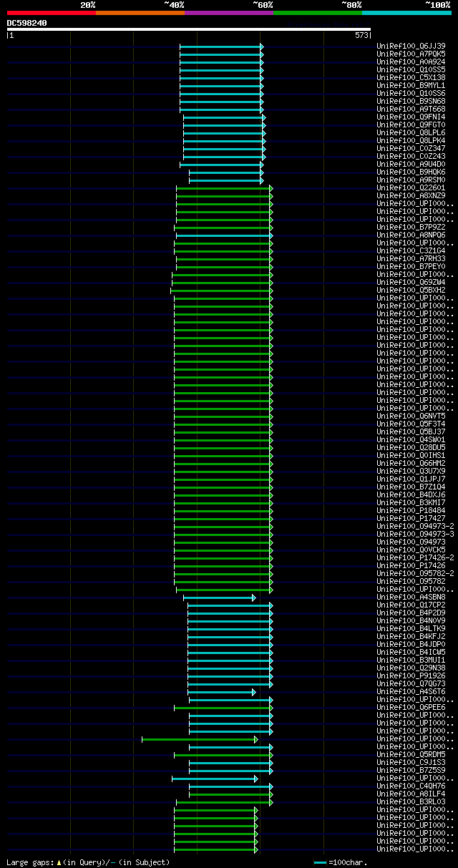This screenshot has height=868, width=458.
Task: Select the UniRef100_Q6PEE6 label
Action: [x=411, y=707]
